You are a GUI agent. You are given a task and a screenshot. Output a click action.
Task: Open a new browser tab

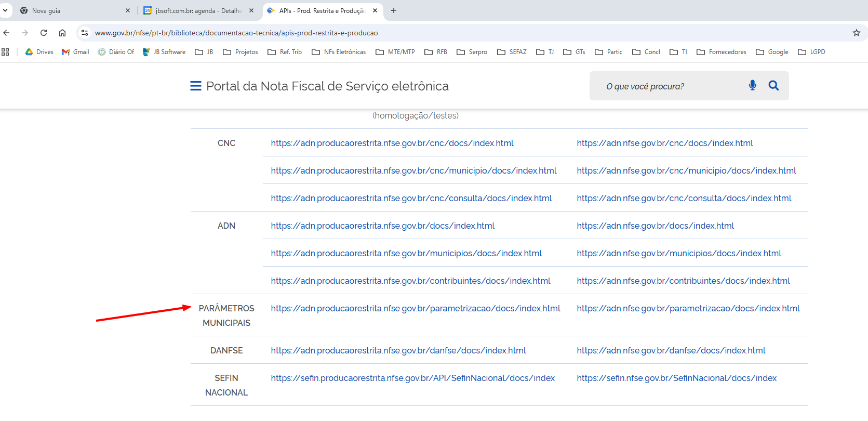pos(394,10)
